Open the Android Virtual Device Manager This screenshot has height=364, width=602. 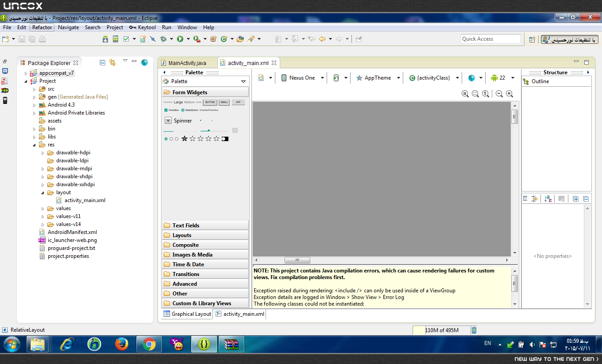tap(116, 39)
